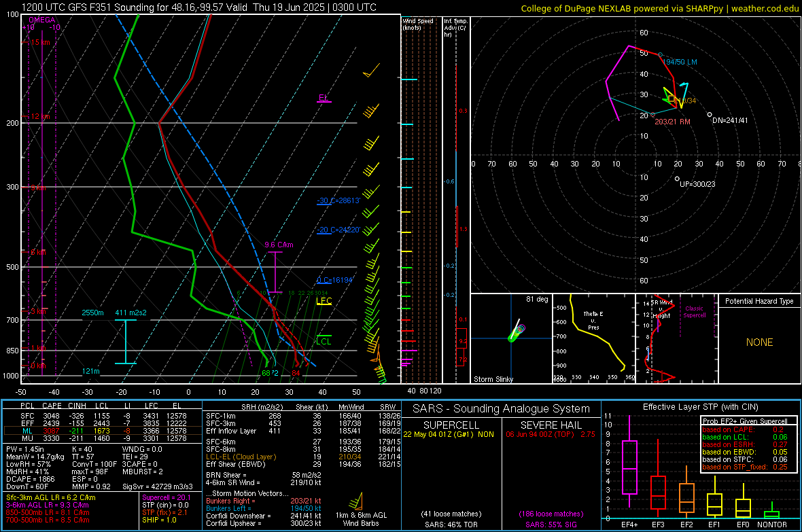Image resolution: width=802 pixels, height=532 pixels.
Task: Select the MU parcel row
Action: pyautogui.click(x=103, y=438)
